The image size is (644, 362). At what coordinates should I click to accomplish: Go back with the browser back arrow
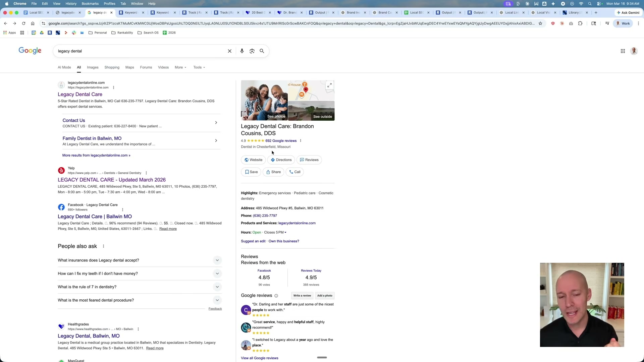(6, 23)
